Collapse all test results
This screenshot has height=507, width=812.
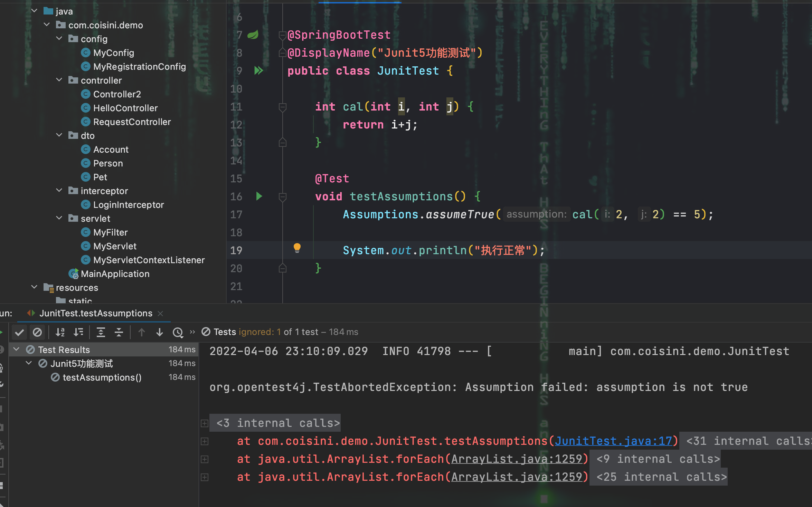(119, 332)
